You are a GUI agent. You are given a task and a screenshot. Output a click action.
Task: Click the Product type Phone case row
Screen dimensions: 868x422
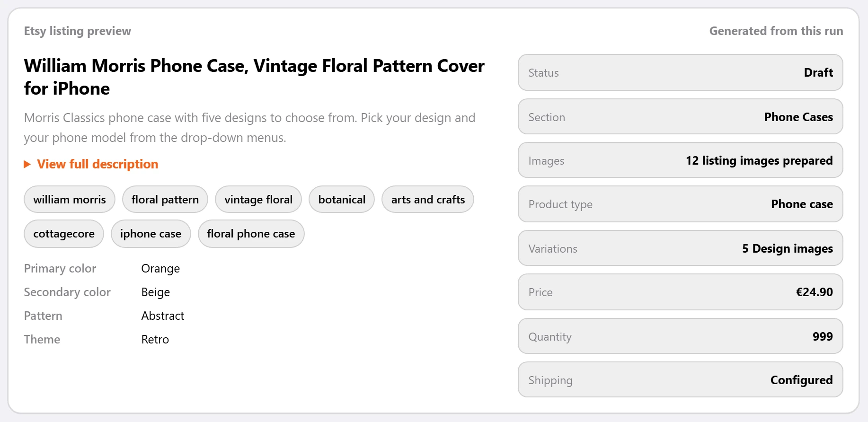(681, 204)
